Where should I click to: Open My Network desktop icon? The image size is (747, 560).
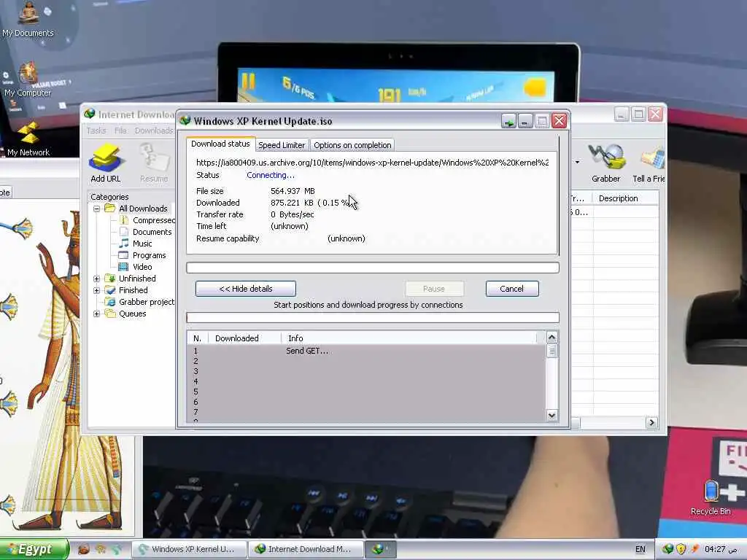tap(28, 139)
